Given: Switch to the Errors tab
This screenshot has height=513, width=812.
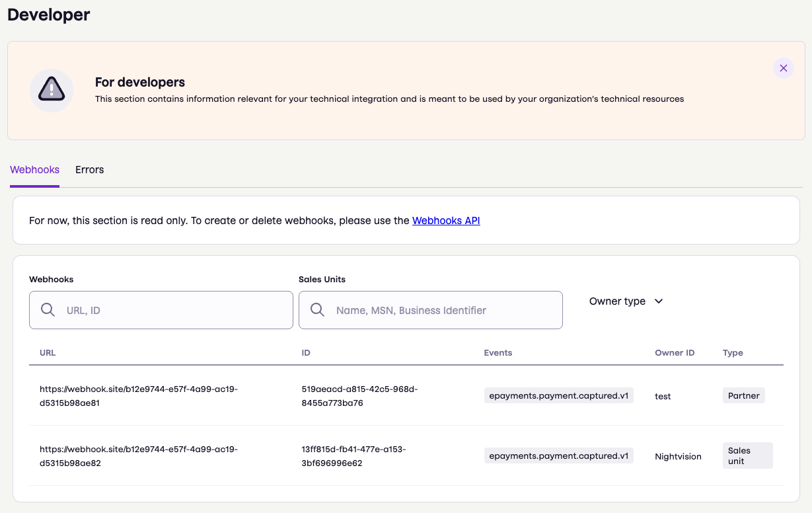Looking at the screenshot, I should pyautogui.click(x=89, y=170).
